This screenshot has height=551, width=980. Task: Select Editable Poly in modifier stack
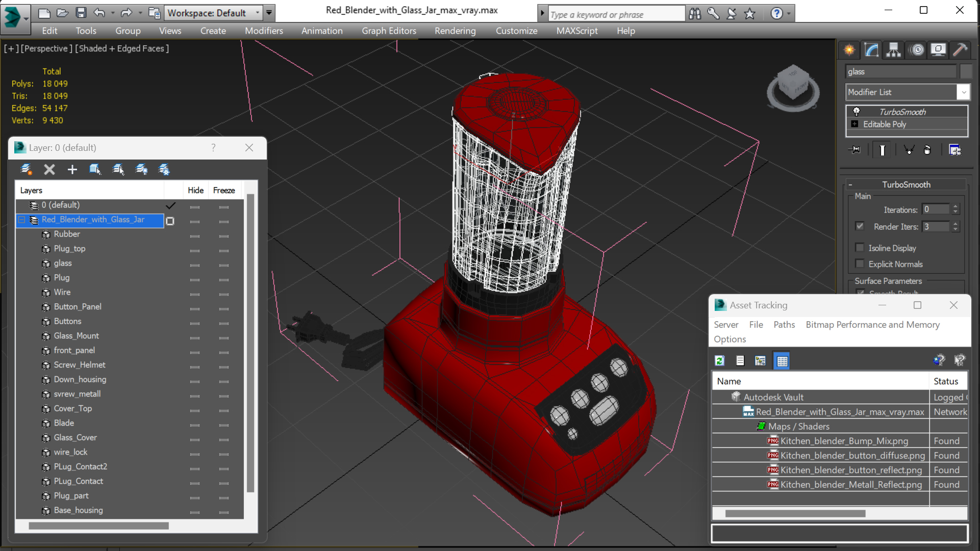click(x=884, y=124)
